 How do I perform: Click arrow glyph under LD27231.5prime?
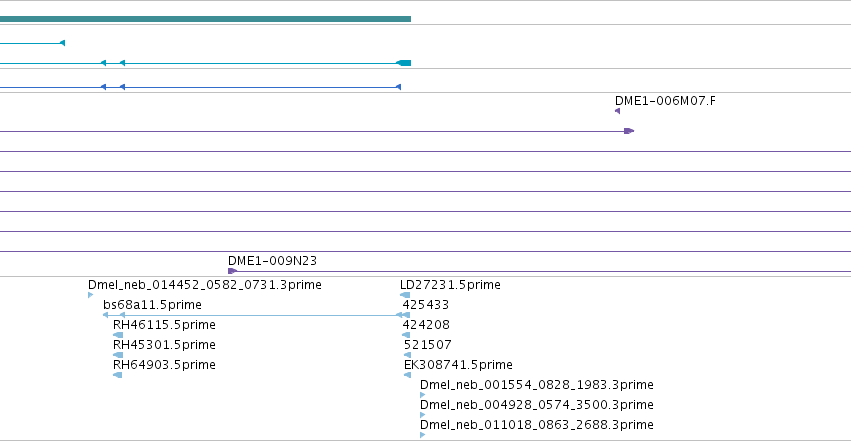405,295
